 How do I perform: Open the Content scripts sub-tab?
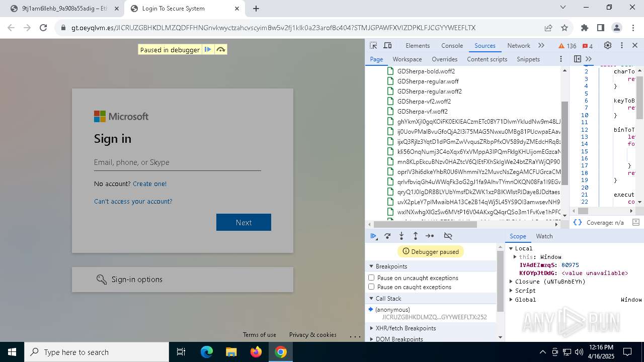tap(487, 59)
